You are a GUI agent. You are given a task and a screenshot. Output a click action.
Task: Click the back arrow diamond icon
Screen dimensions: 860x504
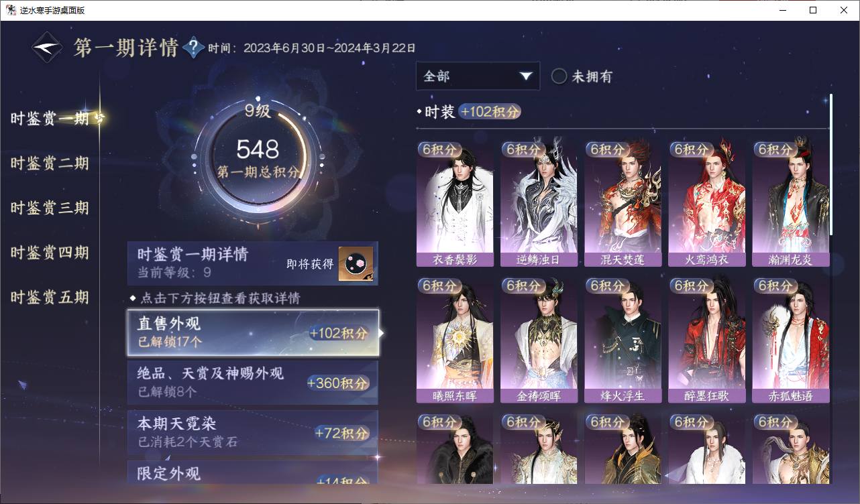[x=48, y=48]
